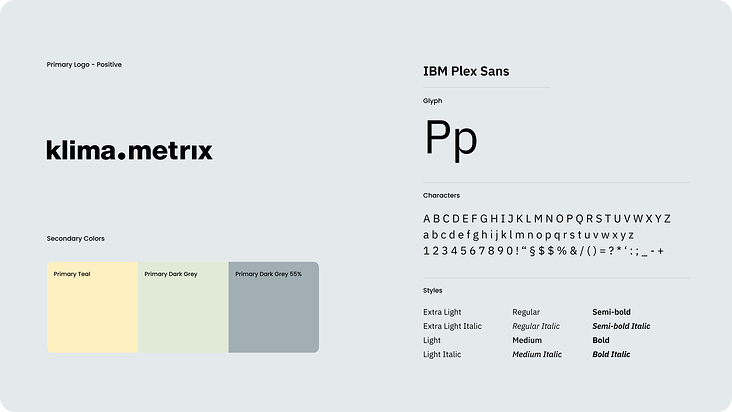This screenshot has height=412, width=732.
Task: Click the standalone 'Light Italic' style sample
Action: tap(442, 354)
